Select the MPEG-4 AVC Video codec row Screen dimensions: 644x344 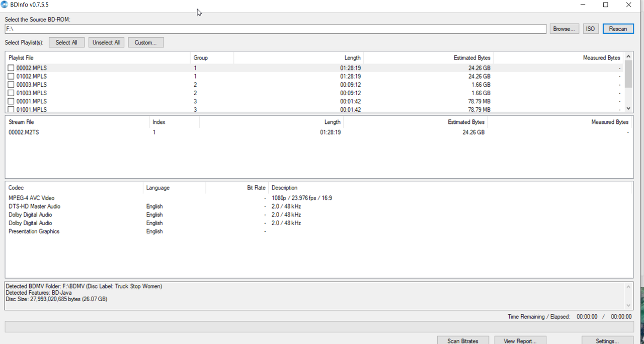319,198
